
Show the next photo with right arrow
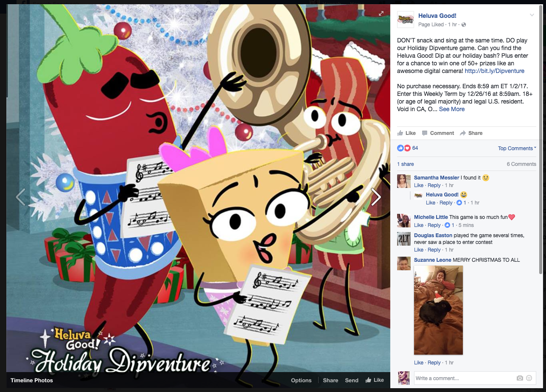376,197
